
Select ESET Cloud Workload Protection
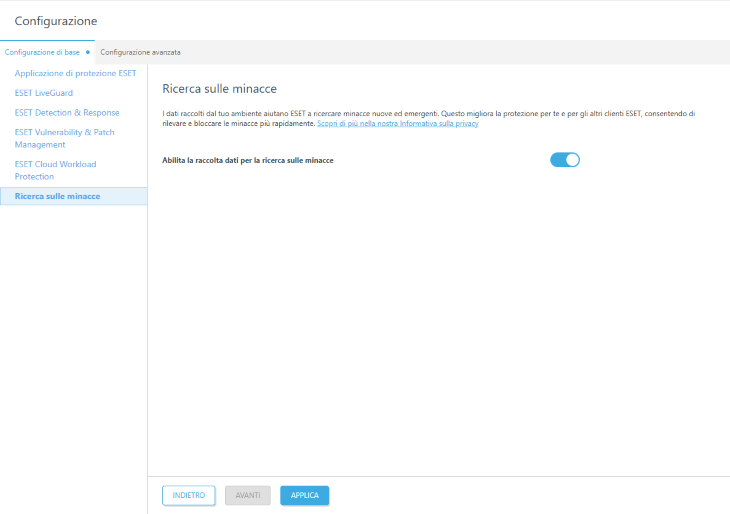click(55, 170)
